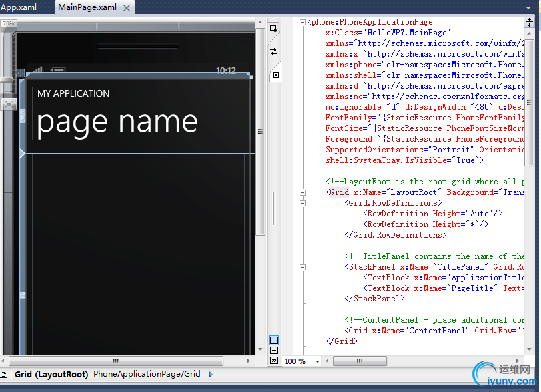Click the TitlePanel comment line
Screen dimensions: 541x392
pyautogui.click(x=434, y=256)
